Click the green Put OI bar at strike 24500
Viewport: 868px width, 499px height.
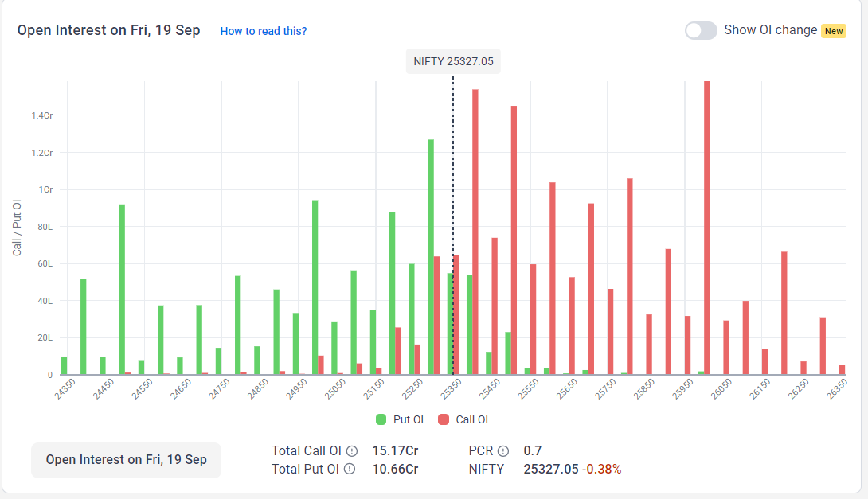pyautogui.click(x=122, y=289)
